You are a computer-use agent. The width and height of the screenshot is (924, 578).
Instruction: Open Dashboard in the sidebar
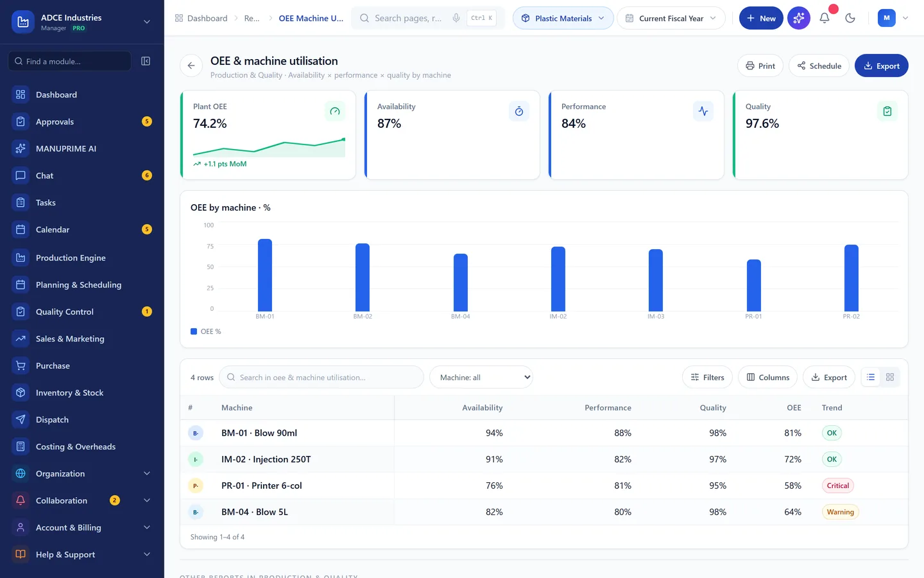click(x=82, y=94)
